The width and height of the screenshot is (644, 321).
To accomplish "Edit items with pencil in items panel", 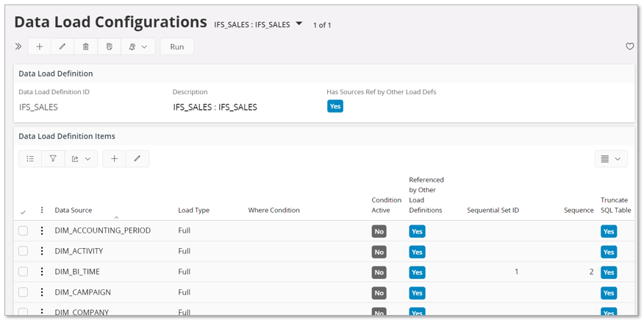I will pyautogui.click(x=137, y=158).
